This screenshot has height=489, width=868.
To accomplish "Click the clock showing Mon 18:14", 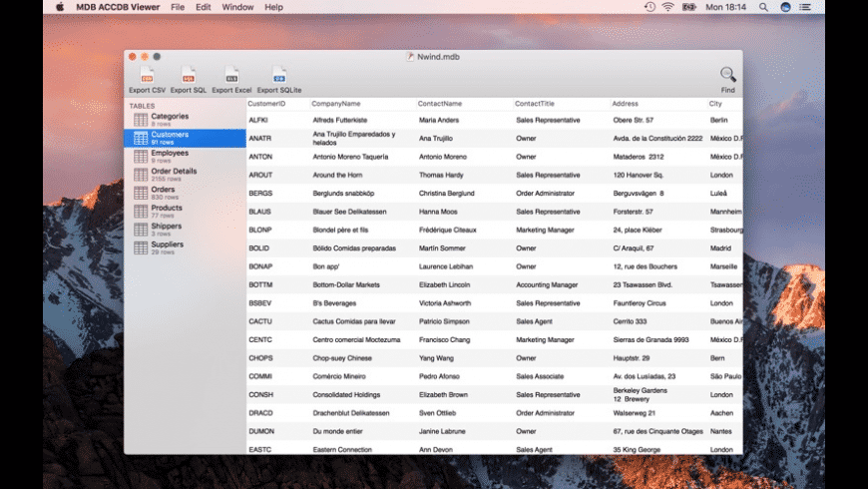I will point(725,7).
